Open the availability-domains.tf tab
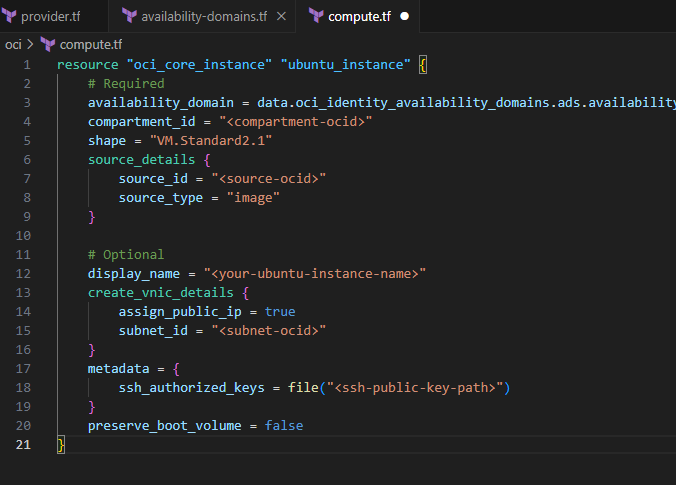 pos(204,16)
